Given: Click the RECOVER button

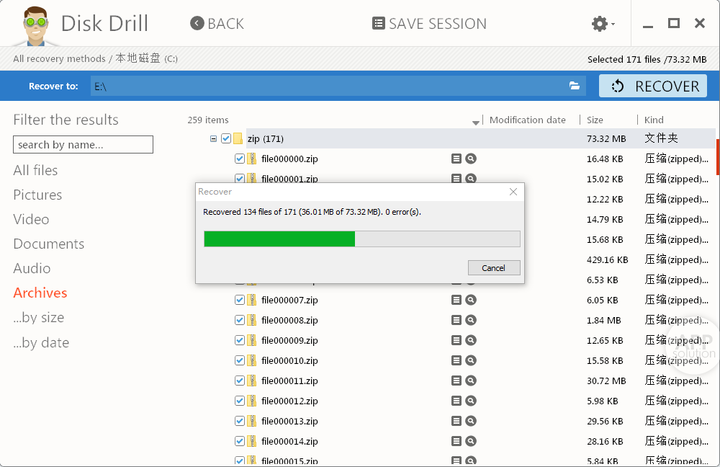Looking at the screenshot, I should 653,86.
